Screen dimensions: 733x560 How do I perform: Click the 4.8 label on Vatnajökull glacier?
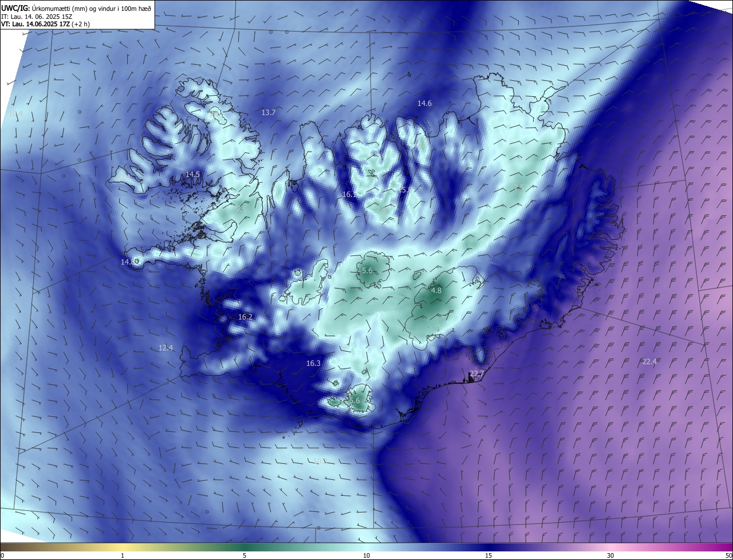436,291
